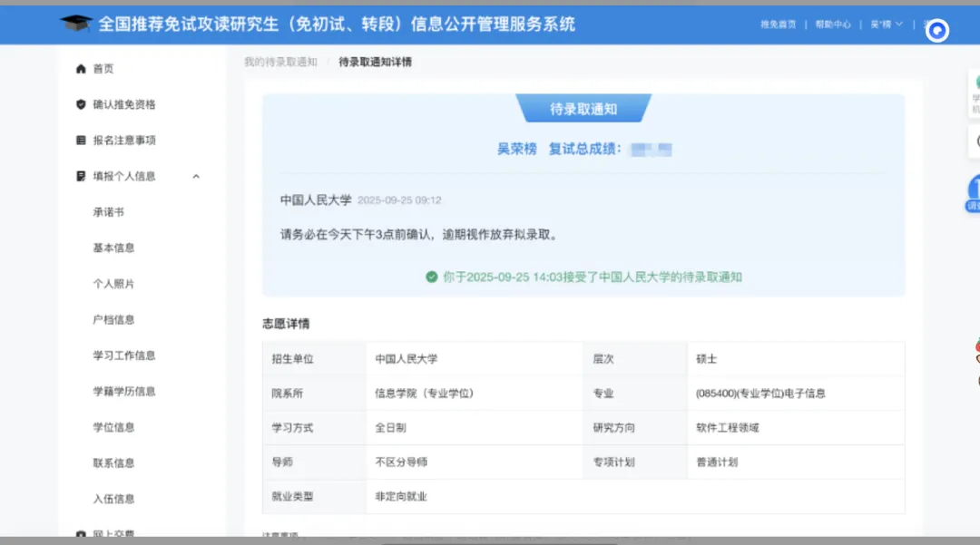980x545 pixels.
Task: Click the round blue floating assistant icon
Action: click(x=936, y=30)
